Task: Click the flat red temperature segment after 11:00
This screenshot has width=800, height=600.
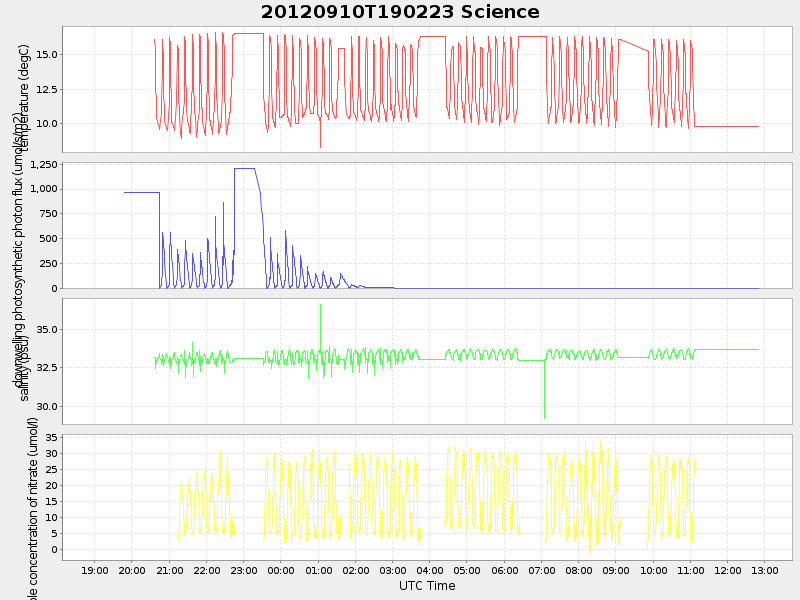Action: tap(727, 127)
